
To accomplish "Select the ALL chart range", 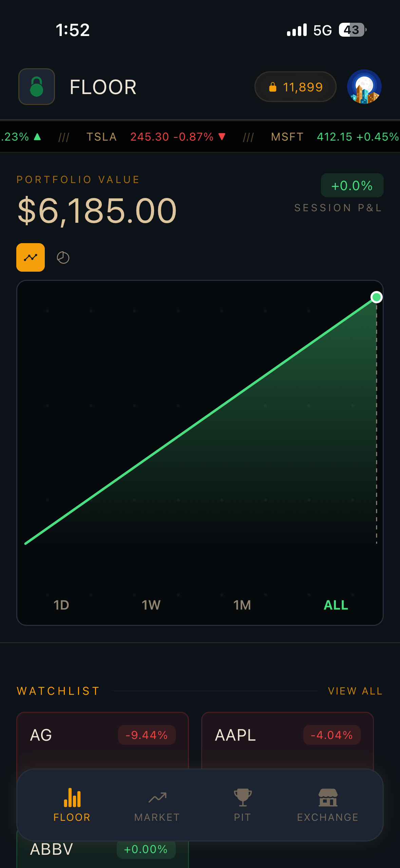I will pos(336,605).
